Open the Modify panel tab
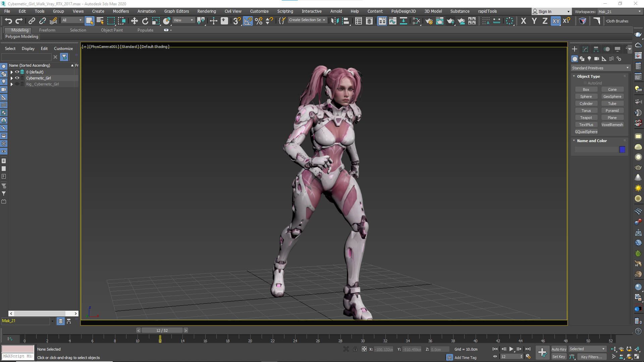Viewport: 644px width, 362px height. tap(585, 49)
